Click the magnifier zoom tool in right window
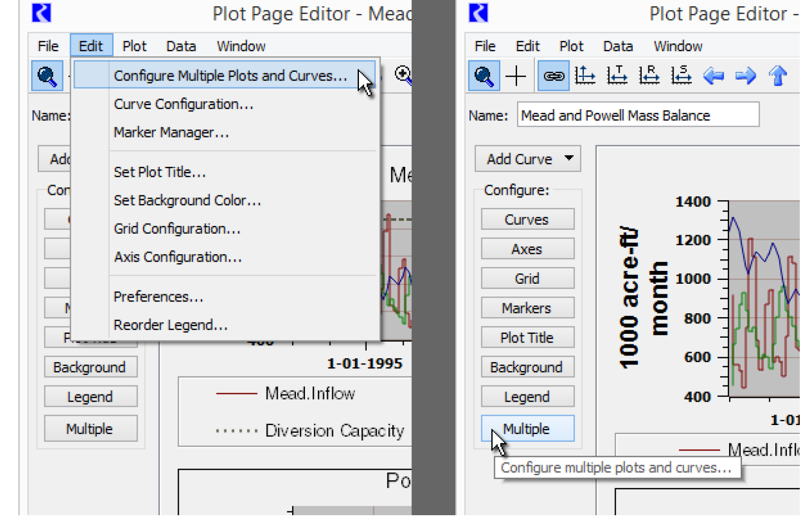 484,76
